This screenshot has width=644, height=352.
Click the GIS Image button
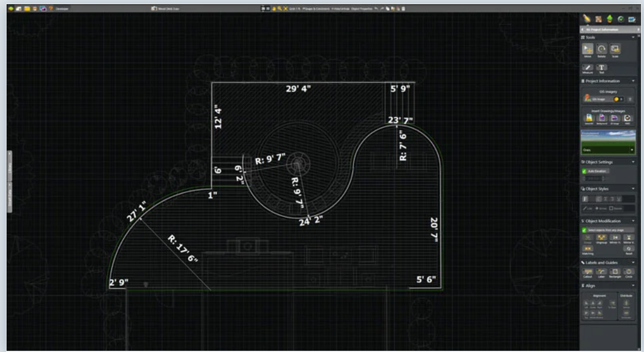(x=597, y=99)
